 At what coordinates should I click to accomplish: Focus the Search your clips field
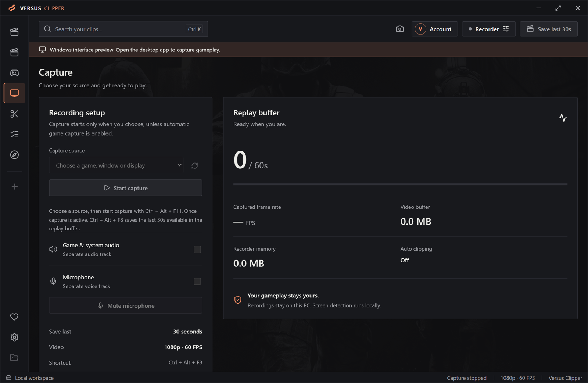click(123, 29)
